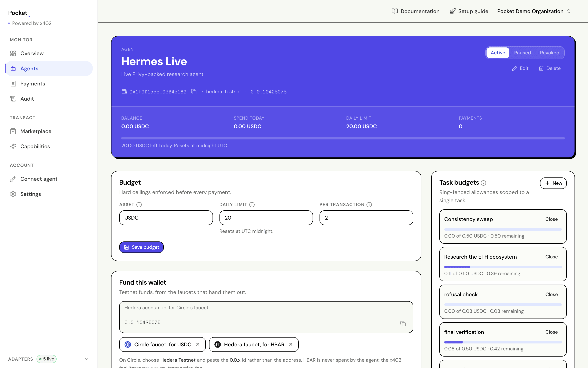Open the Pocket Demo Organization switcher
Viewport: 588px width, 368px height.
click(x=534, y=11)
